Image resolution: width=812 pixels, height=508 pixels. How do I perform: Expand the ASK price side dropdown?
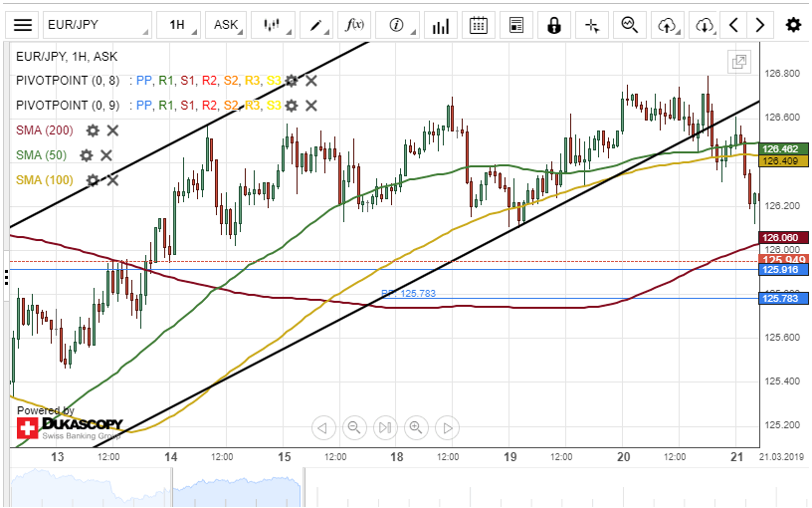pyautogui.click(x=226, y=25)
